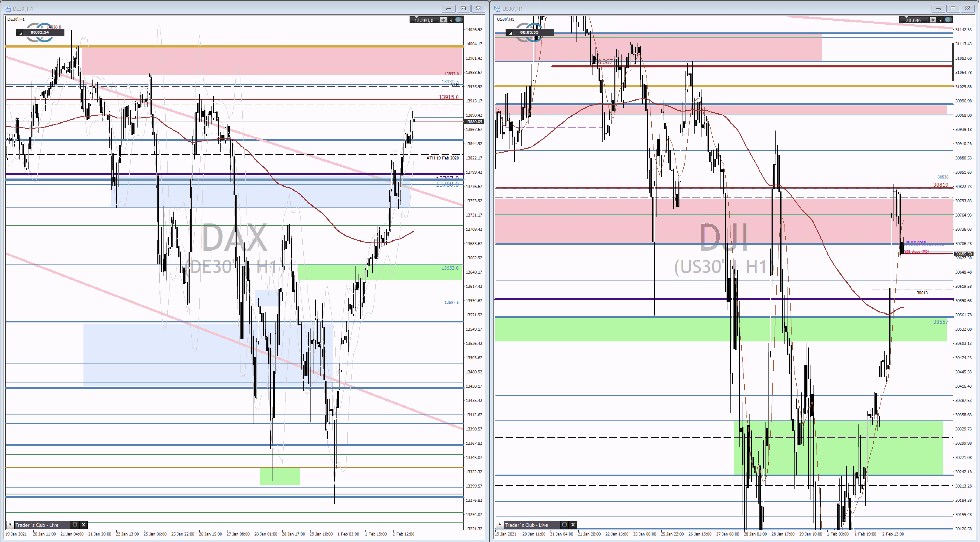Screen dimensions: 980x542
Task: Click the Trader's Club - Live label in US30
Action: (527, 525)
